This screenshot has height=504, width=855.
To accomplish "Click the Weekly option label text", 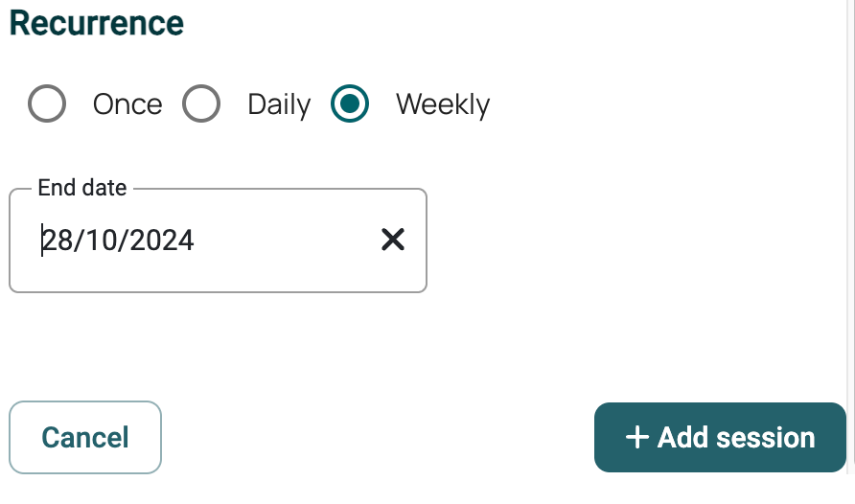I will (x=442, y=104).
